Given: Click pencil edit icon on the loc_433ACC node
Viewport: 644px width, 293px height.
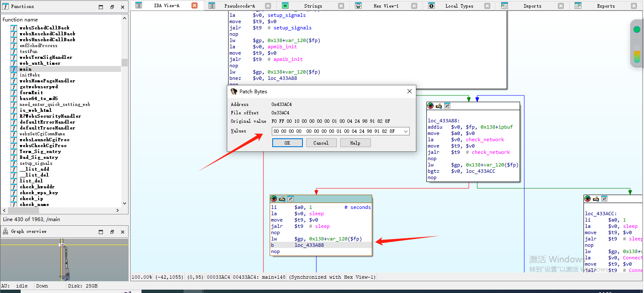Looking at the screenshot, I should click(x=596, y=199).
